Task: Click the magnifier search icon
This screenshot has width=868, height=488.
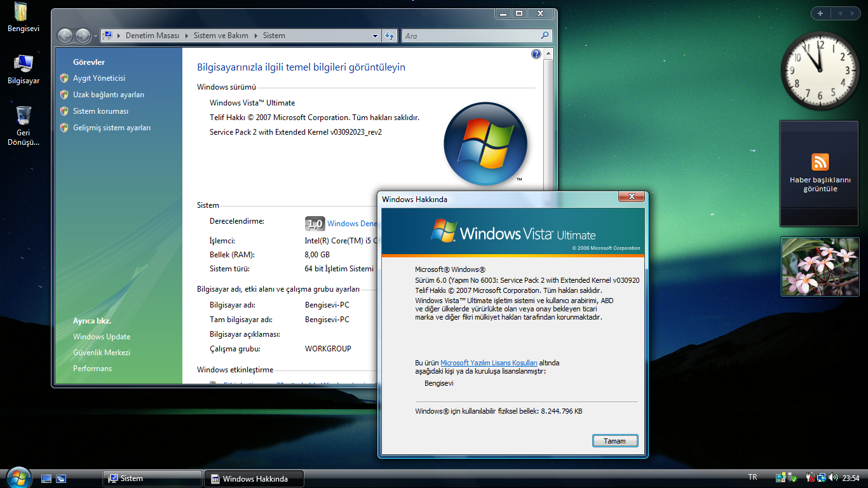Action: click(545, 36)
